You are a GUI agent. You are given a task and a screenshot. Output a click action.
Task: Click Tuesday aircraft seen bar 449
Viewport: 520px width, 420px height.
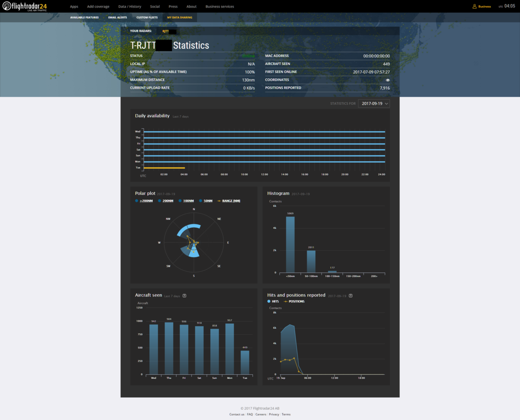click(x=245, y=363)
